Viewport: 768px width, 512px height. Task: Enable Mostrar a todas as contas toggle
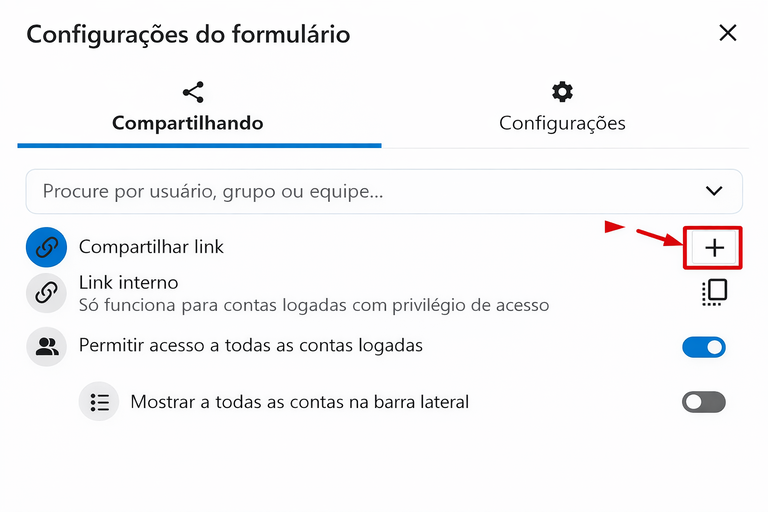point(704,402)
